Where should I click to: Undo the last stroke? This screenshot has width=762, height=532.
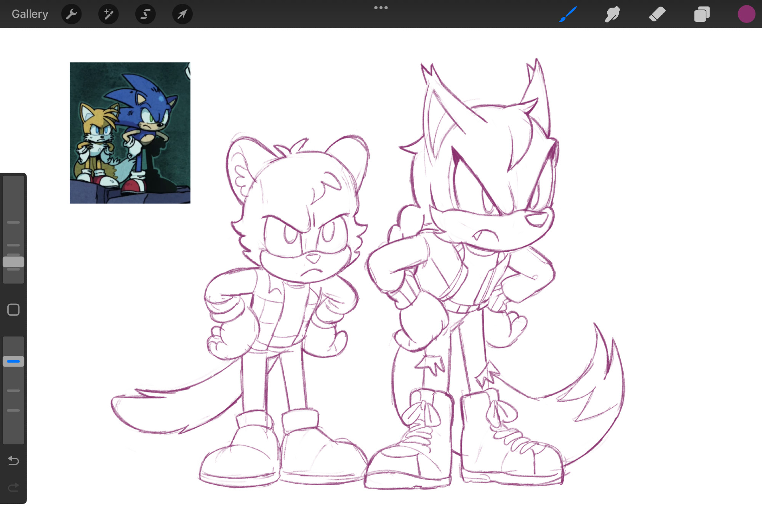point(13,461)
